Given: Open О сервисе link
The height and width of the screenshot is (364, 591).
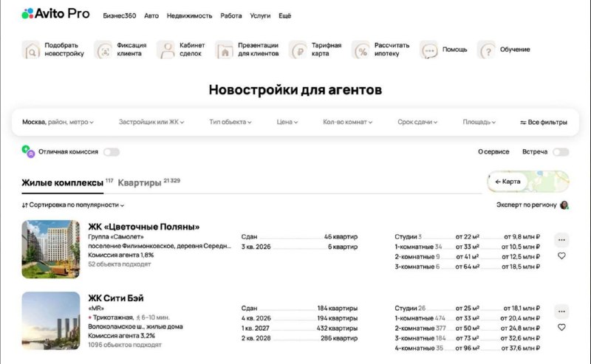Looking at the screenshot, I should [493, 151].
